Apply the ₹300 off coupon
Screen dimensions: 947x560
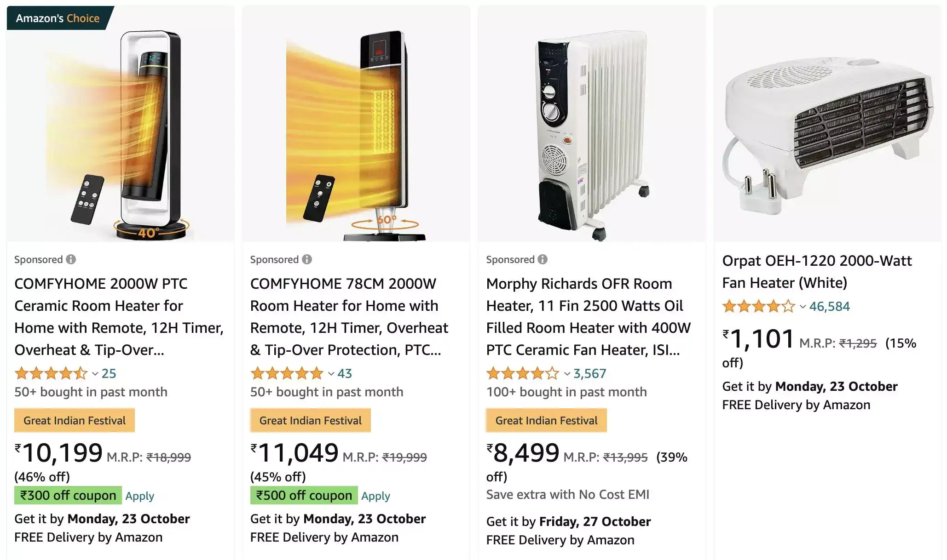pos(139,496)
